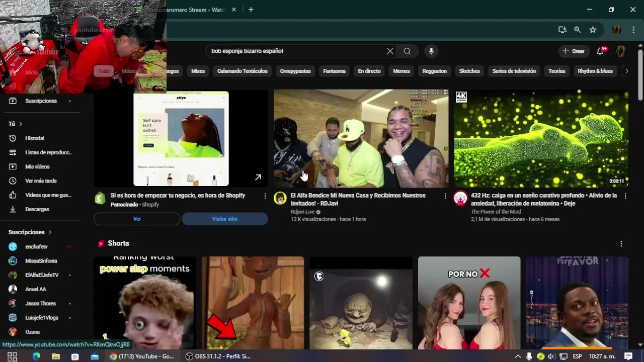Play the El Alfa Bendice video thumbnail
Viewport: 644px width, 362px height.
coord(361,138)
